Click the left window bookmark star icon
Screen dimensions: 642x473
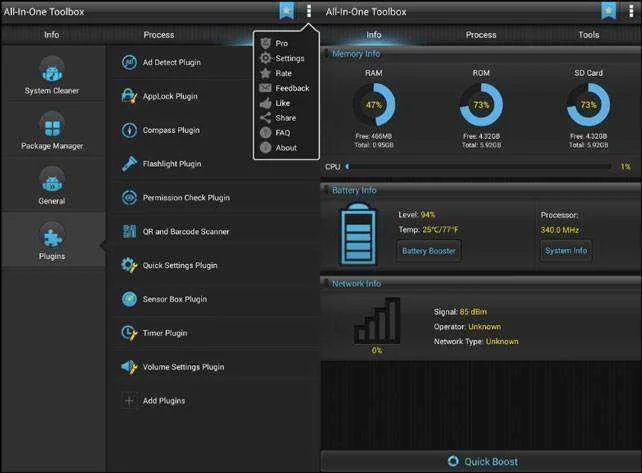(287, 11)
